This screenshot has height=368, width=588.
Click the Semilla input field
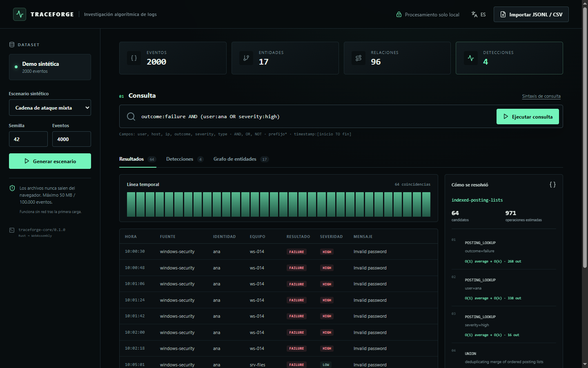pos(28,139)
